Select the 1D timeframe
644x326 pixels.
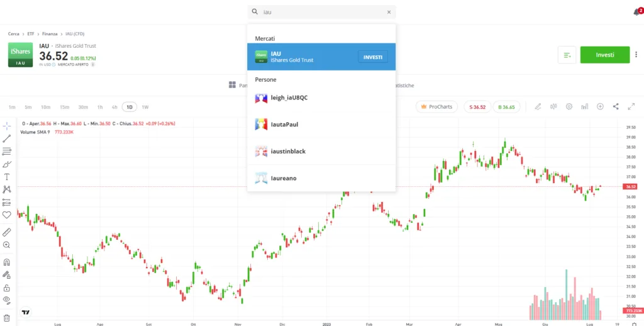click(130, 107)
